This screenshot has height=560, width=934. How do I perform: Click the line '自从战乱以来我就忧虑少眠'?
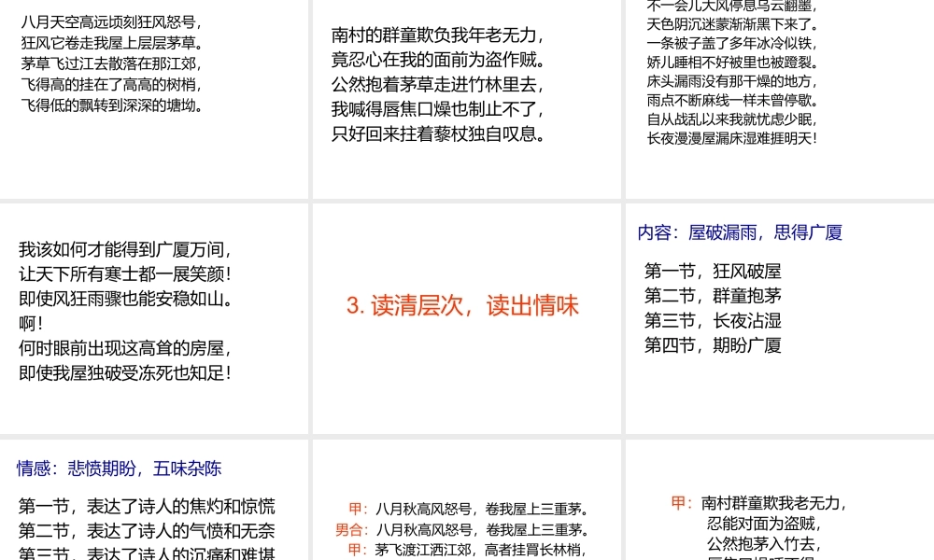coord(732,119)
